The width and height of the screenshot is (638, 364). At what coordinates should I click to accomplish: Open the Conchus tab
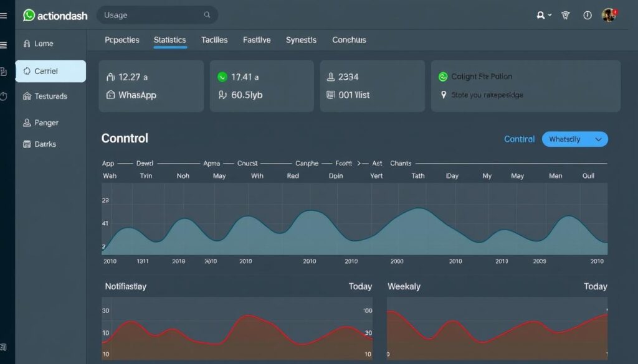point(349,40)
